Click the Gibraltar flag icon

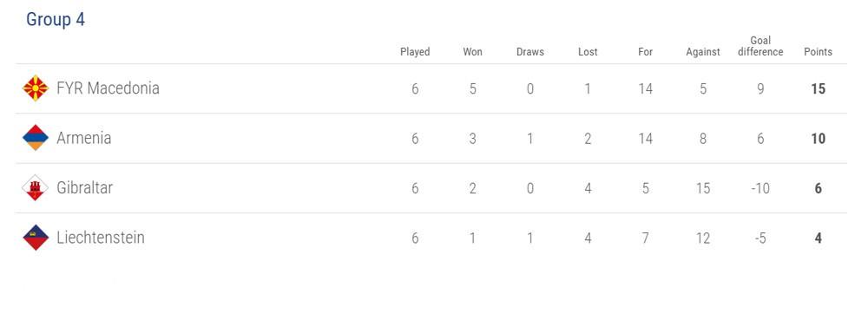click(36, 188)
